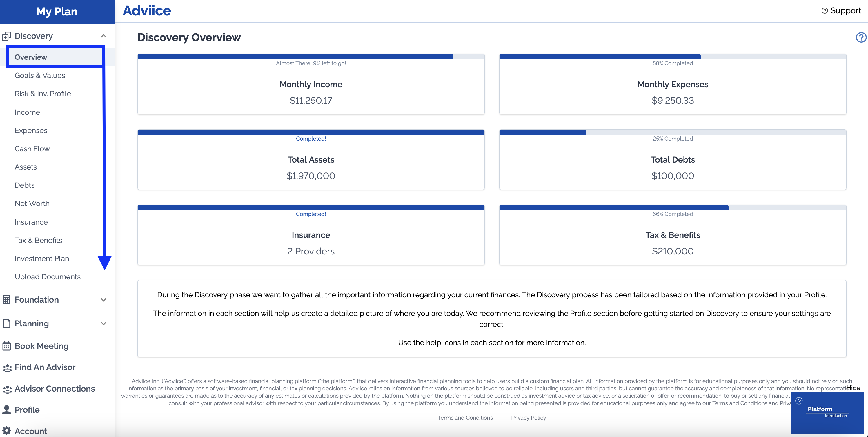Screen dimensions: 868x437
Task: Open Terms and Conditions link
Action: [x=465, y=418]
